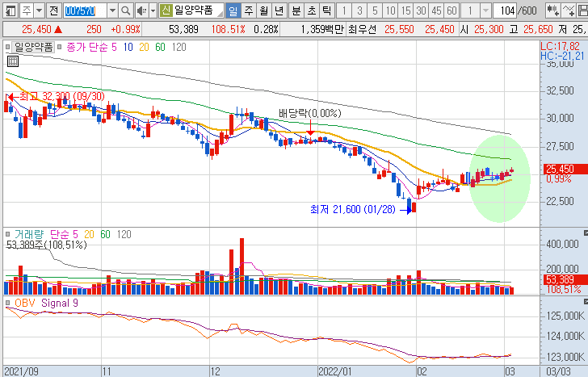Click the 거래량 volume legend label
This screenshot has width=588, height=377.
coord(29,235)
